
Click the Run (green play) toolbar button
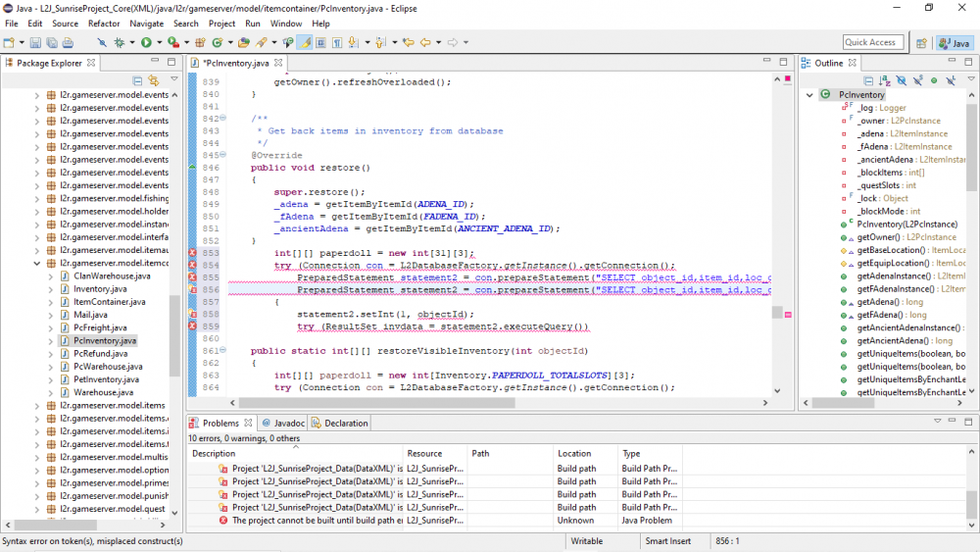[x=145, y=43]
